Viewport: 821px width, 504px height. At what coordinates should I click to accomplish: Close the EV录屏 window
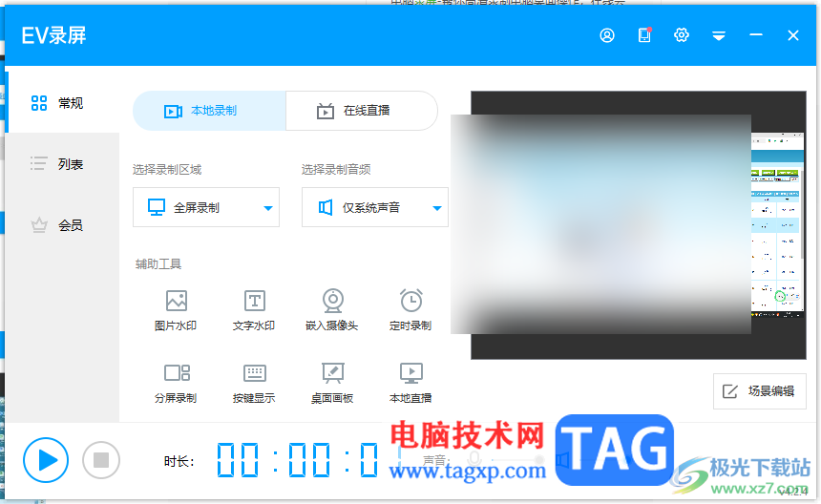[793, 35]
